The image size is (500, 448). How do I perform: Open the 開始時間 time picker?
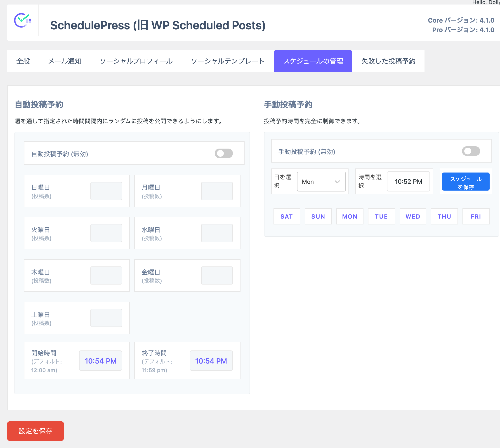click(101, 361)
